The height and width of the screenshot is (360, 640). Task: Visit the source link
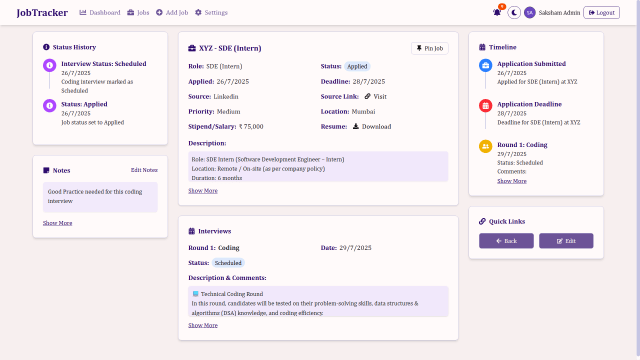(x=376, y=96)
